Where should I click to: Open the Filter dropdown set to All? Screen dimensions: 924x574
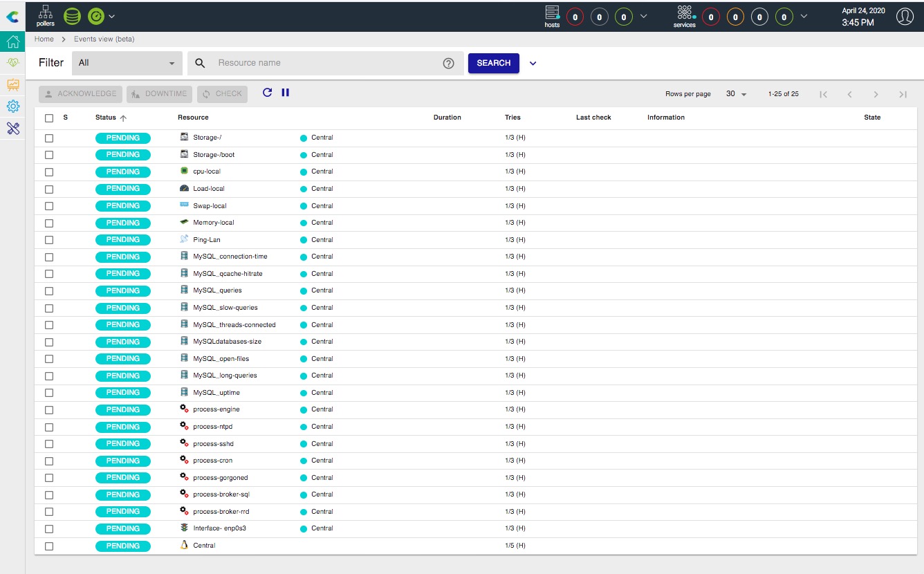[127, 63]
